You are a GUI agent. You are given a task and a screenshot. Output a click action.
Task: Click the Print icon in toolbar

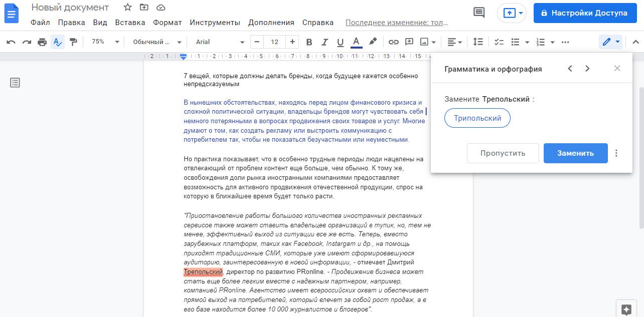42,42
